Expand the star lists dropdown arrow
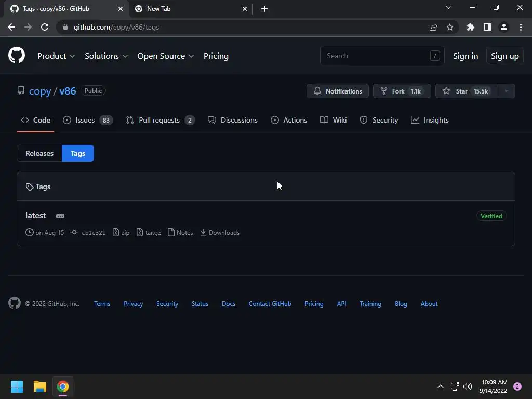This screenshot has width=532, height=399. coord(507,91)
